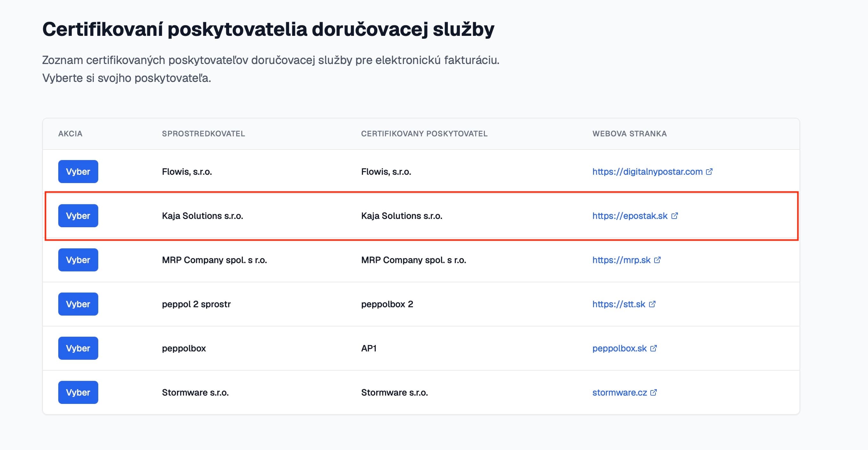The image size is (868, 450).
Task: Click external-link icon next to stormware.cz
Action: tap(653, 392)
